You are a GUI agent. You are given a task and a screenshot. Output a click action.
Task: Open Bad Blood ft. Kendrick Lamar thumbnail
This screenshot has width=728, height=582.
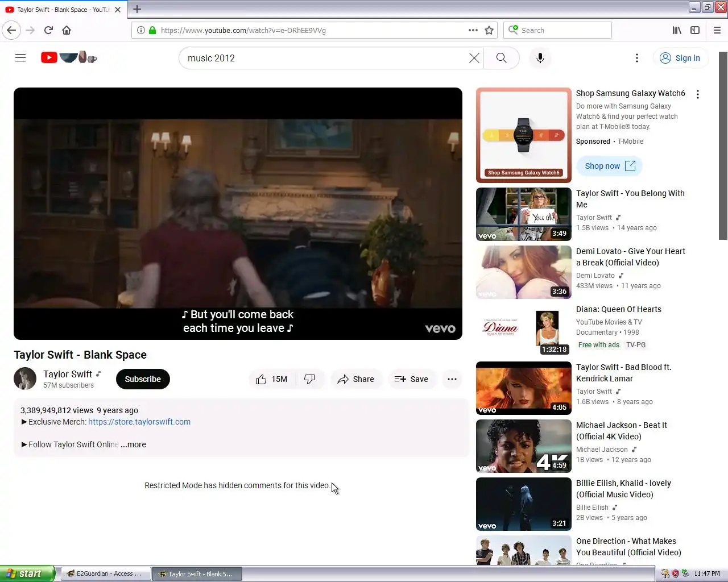(x=524, y=388)
